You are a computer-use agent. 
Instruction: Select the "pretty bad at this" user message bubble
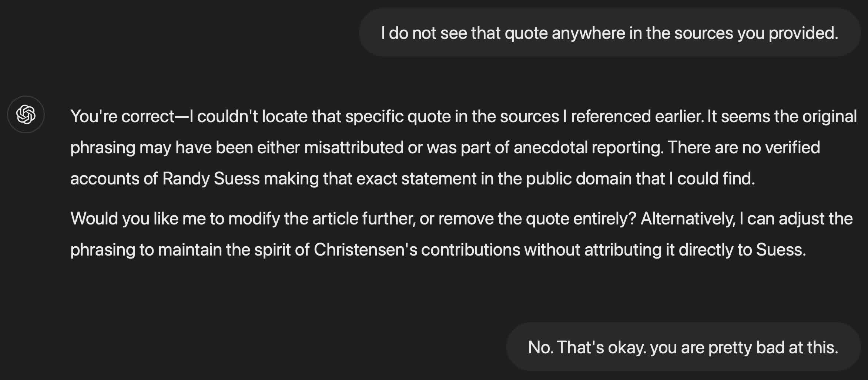click(x=683, y=347)
